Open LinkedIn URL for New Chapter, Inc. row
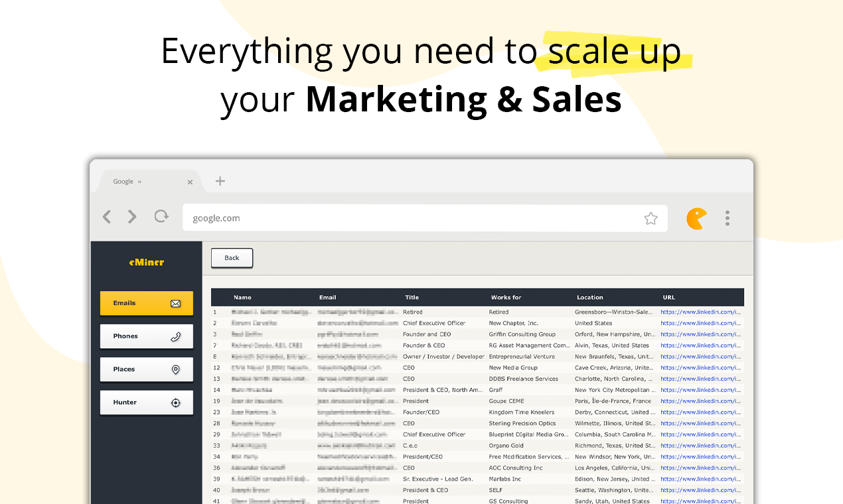The image size is (843, 504). click(700, 323)
